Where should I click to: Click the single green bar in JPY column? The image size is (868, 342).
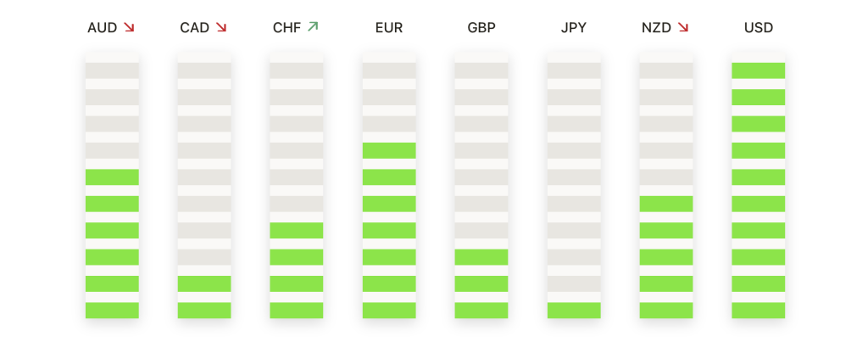[574, 311]
